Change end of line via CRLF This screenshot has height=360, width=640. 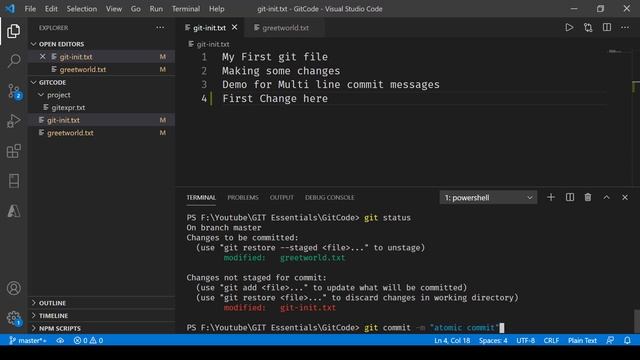click(x=551, y=340)
